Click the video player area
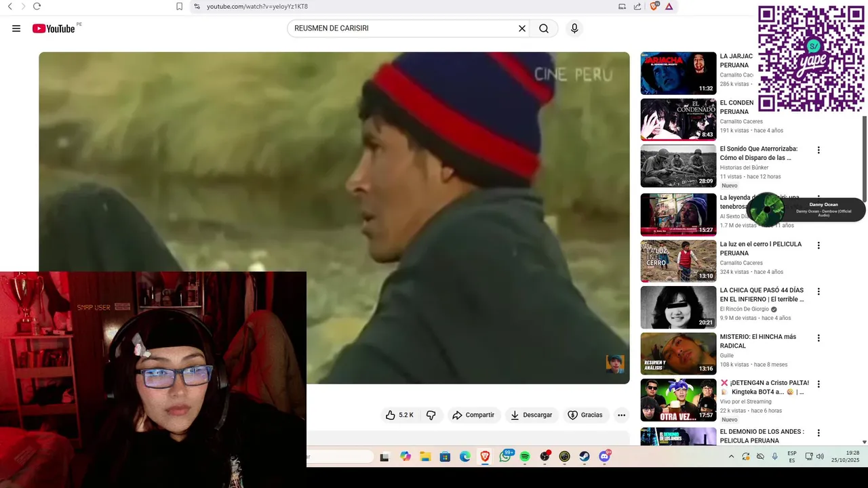Image resolution: width=868 pixels, height=488 pixels. [x=334, y=218]
